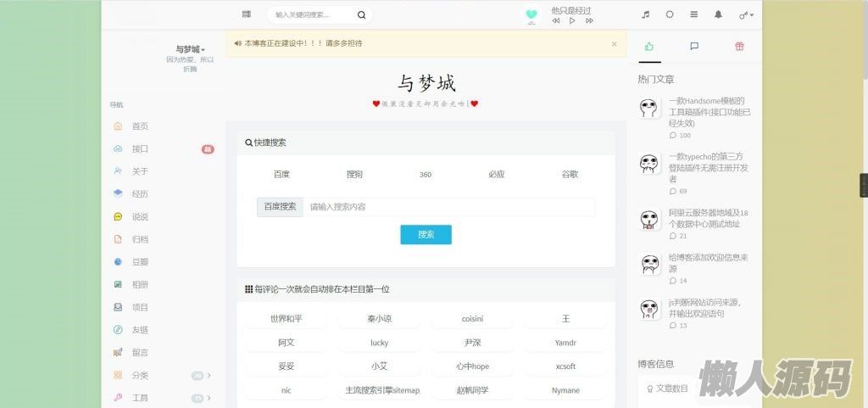Select 360 search engine
This screenshot has width=868, height=408.
(x=426, y=175)
